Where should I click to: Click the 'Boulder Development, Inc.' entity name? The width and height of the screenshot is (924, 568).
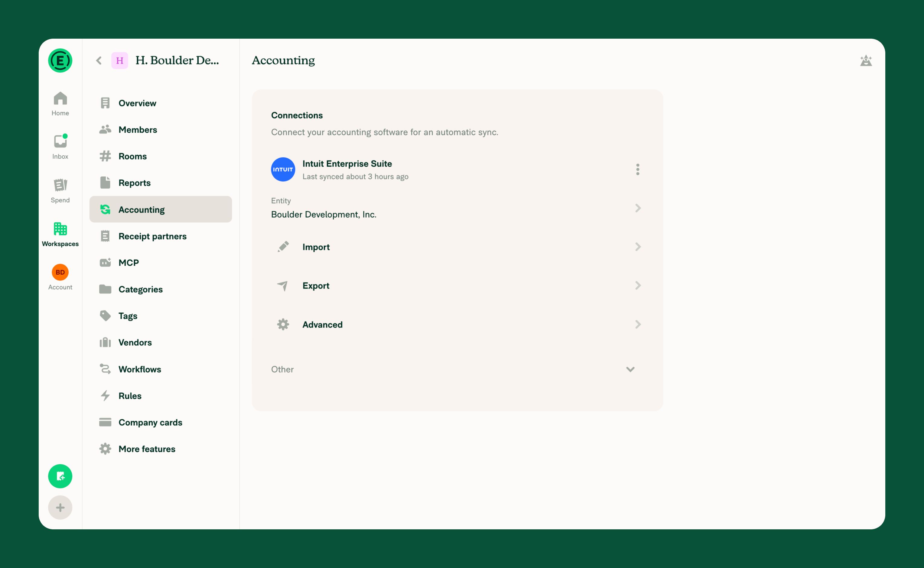[324, 214]
